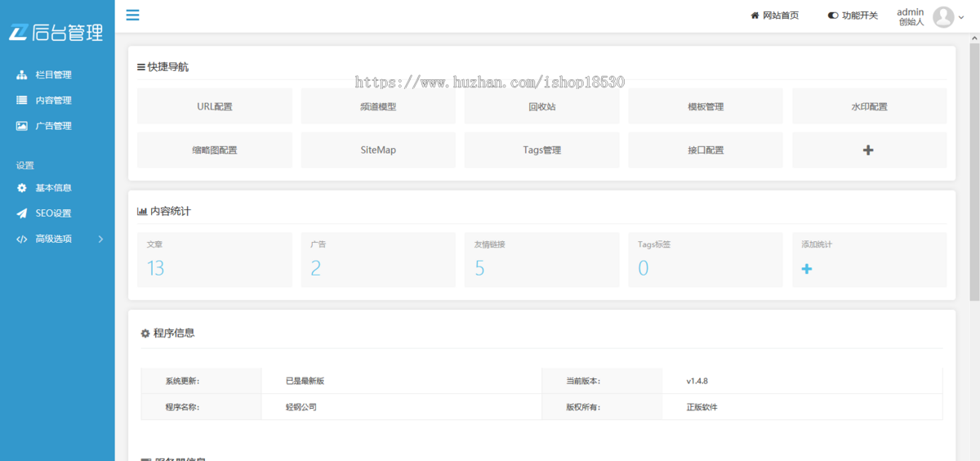Image resolution: width=980 pixels, height=461 pixels.
Task: Click the 基本信息 gear icon
Action: pos(22,188)
